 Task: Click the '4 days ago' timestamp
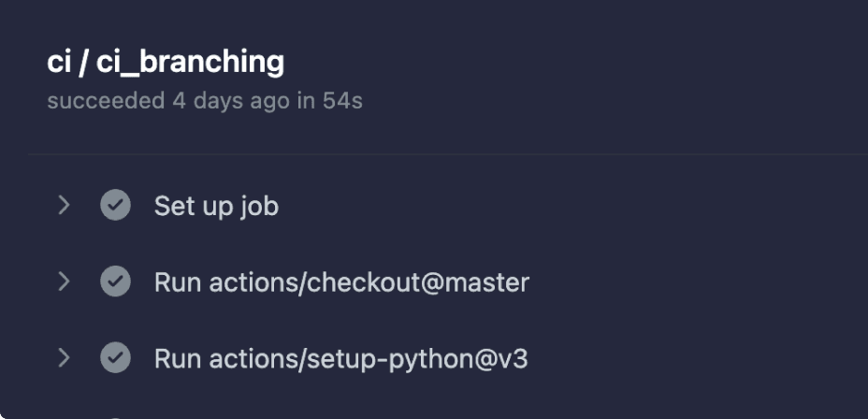231,101
